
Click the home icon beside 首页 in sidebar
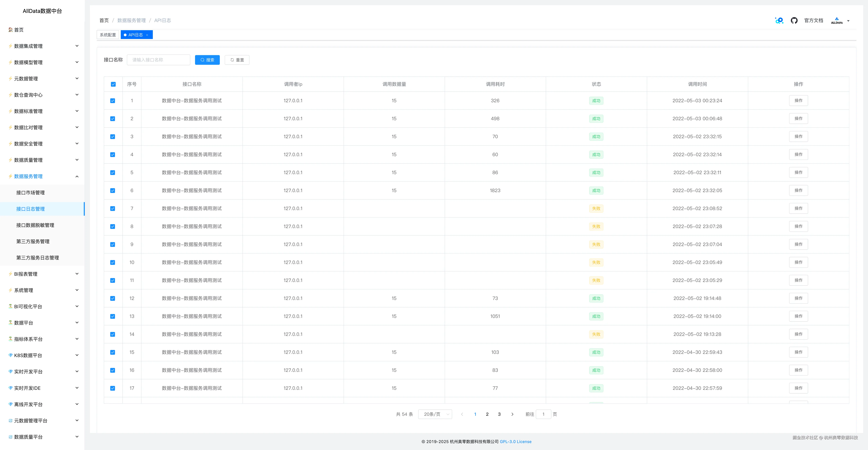click(x=11, y=30)
